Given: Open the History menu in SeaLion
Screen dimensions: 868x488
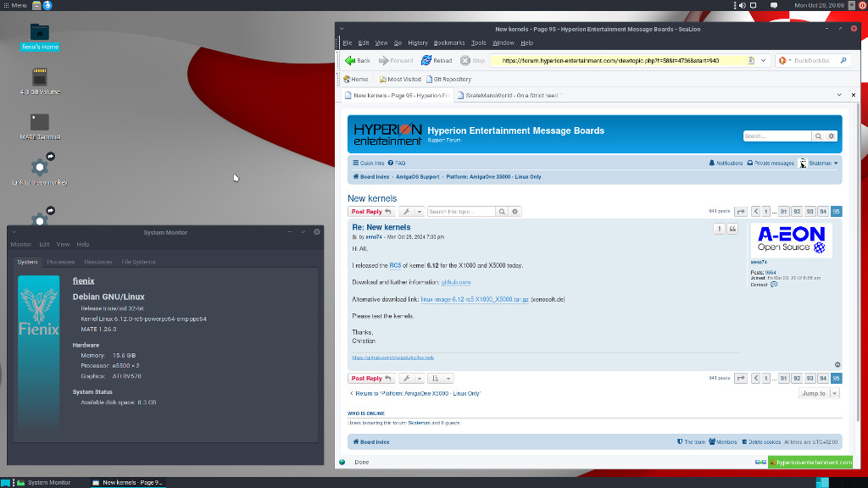Looking at the screenshot, I should 418,42.
